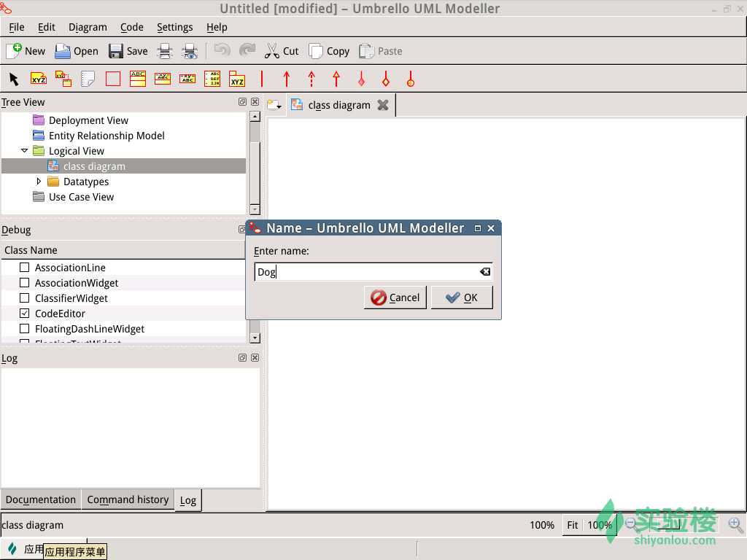Toggle the AssociationWidget checkbox
747x560 pixels.
click(x=24, y=282)
